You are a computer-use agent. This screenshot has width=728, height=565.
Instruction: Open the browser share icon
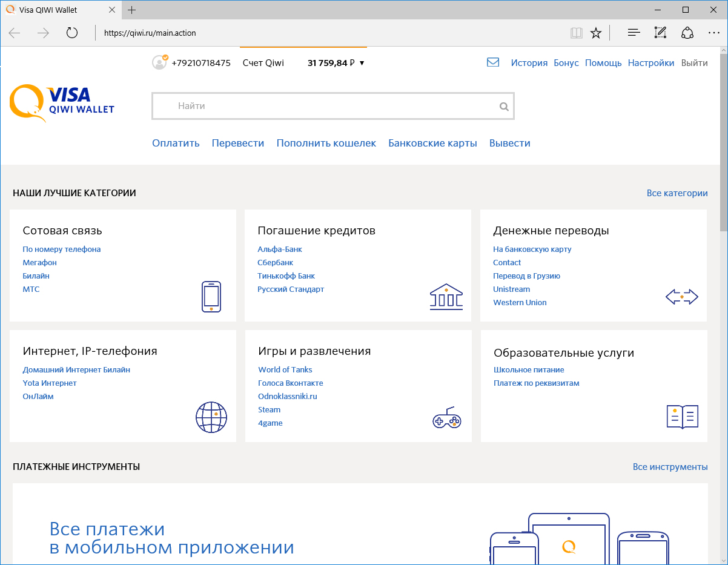pos(687,33)
